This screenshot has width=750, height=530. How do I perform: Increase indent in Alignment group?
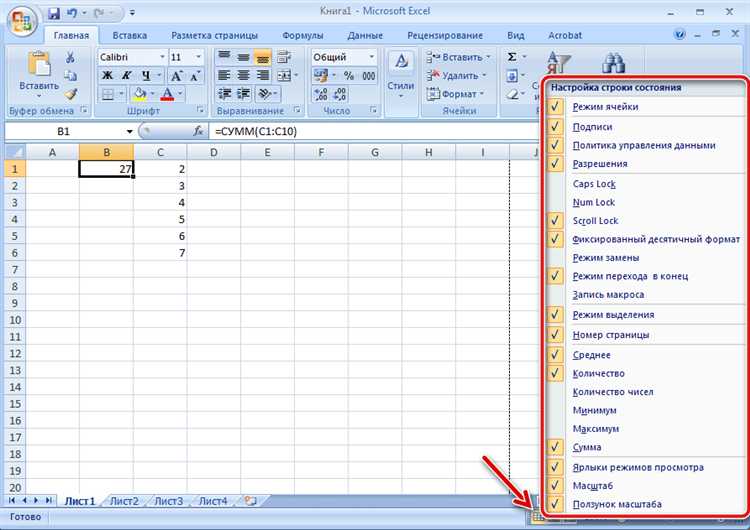coord(243,94)
